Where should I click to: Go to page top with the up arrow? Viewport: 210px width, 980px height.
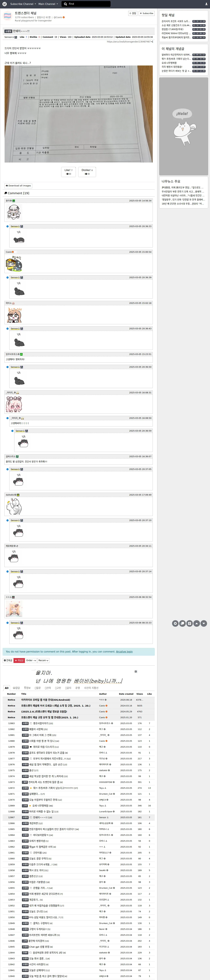(x=197, y=623)
